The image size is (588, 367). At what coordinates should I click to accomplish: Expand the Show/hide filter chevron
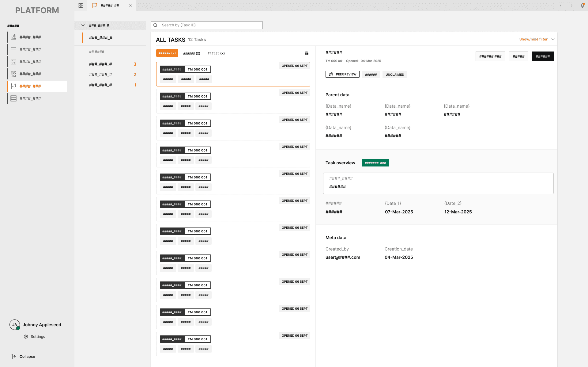553,39
